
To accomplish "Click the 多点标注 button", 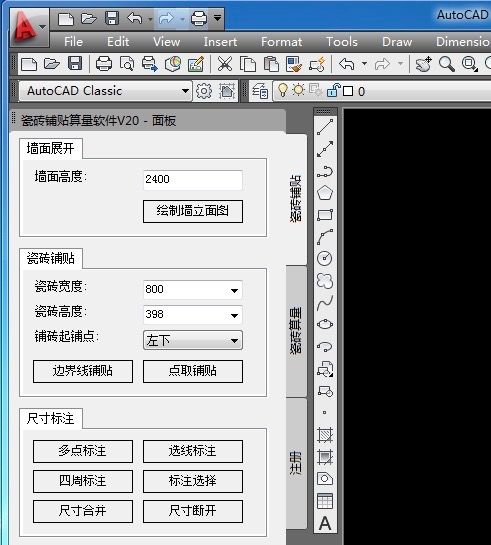I will pyautogui.click(x=83, y=451).
